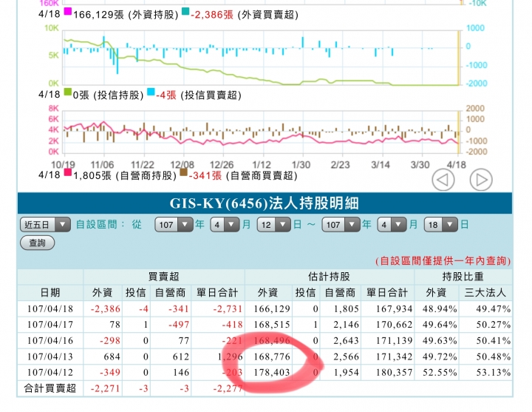Image resolution: width=532 pixels, height=412 pixels.
Task: Click the 4/18 x-axis date label
Action: (457, 165)
